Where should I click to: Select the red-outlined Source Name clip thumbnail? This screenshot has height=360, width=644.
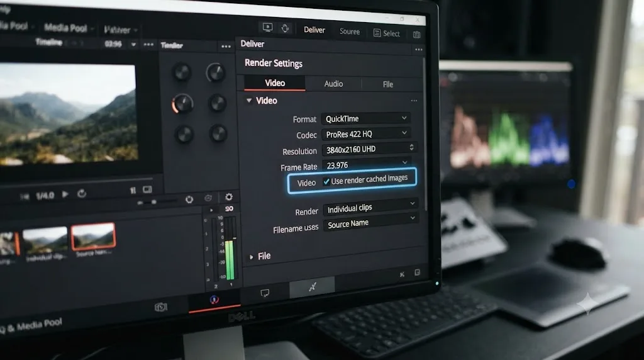(x=93, y=236)
